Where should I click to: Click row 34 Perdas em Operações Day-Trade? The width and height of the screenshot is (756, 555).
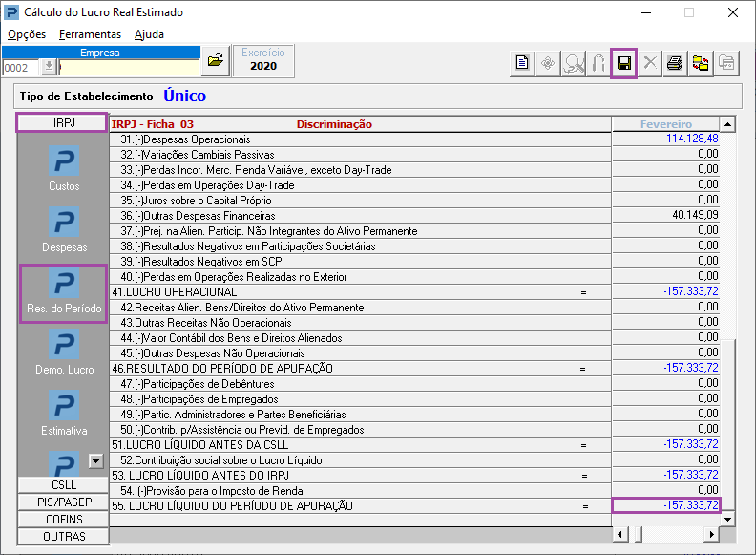(360, 184)
